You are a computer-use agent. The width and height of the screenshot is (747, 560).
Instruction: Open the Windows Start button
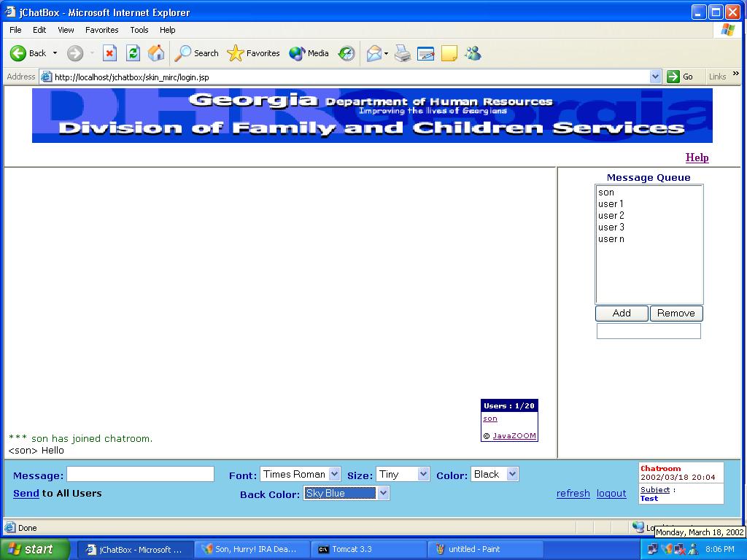[x=34, y=549]
